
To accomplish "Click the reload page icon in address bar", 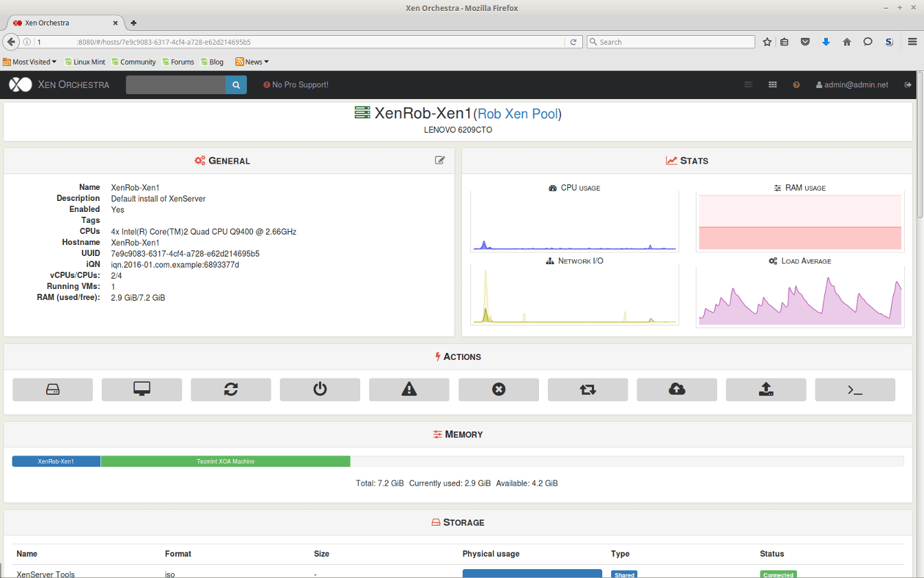I will (574, 42).
